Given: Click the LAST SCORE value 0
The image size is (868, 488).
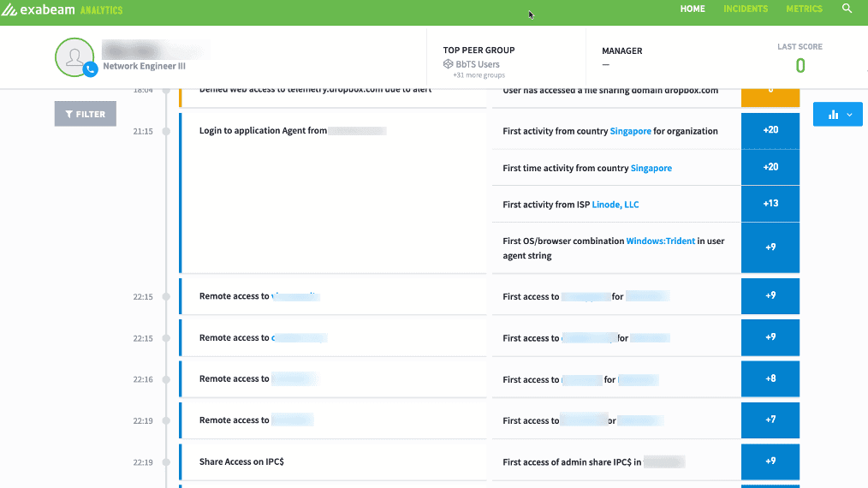Looking at the screenshot, I should coord(800,66).
